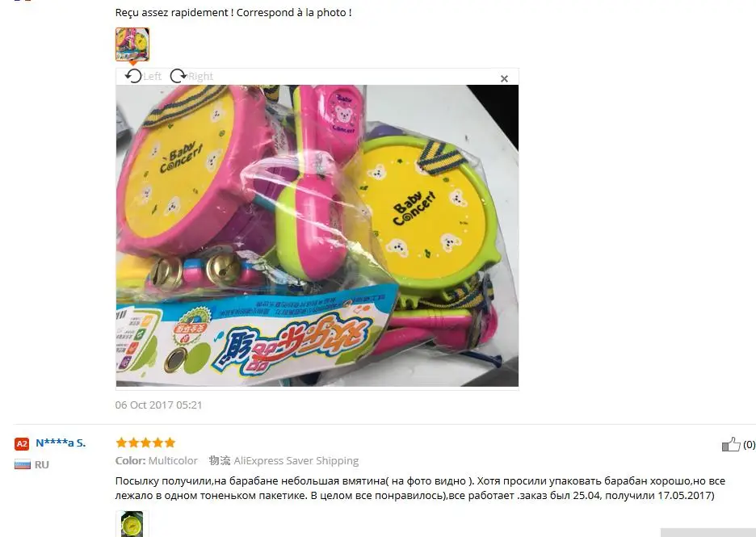Screen dimensions: 756x537
Task: Close the enlarged review photo
Action: (504, 78)
